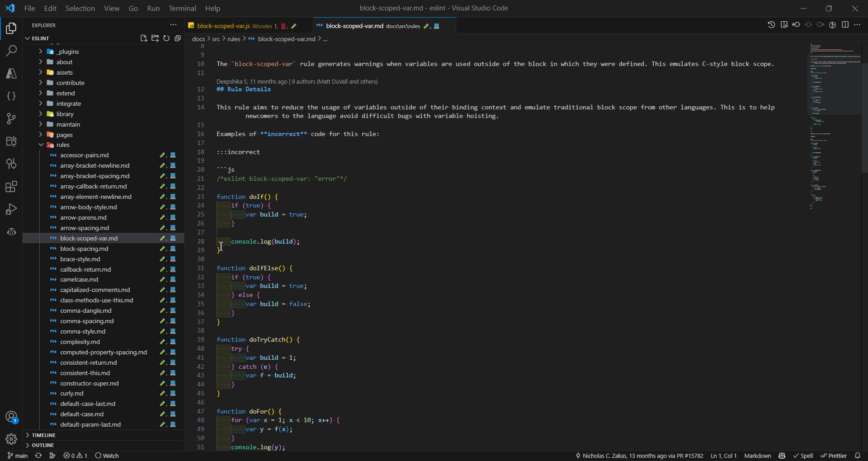
Task: Click rules in the breadcrumb path
Action: (234, 39)
